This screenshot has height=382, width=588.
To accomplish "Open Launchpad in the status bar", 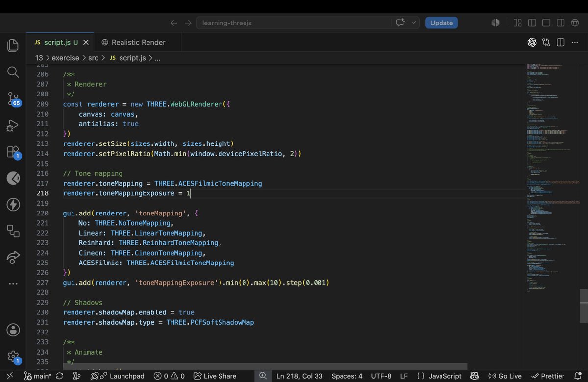I will [x=118, y=376].
